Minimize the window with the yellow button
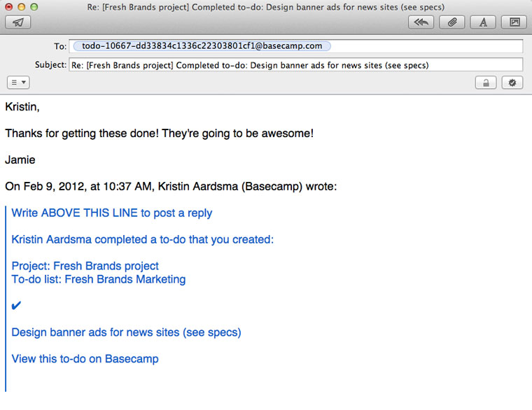 (x=23, y=7)
